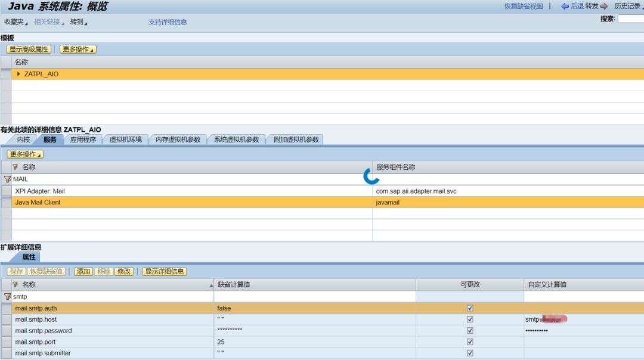The width and height of the screenshot is (644, 360).
Task: Click the 后退 navigation link
Action: 577,6
